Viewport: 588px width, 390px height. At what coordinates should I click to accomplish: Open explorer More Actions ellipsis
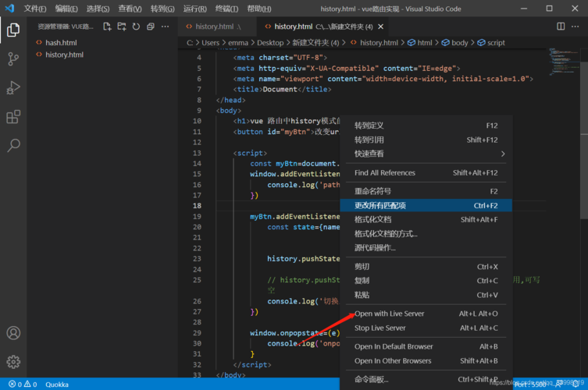pos(165,27)
